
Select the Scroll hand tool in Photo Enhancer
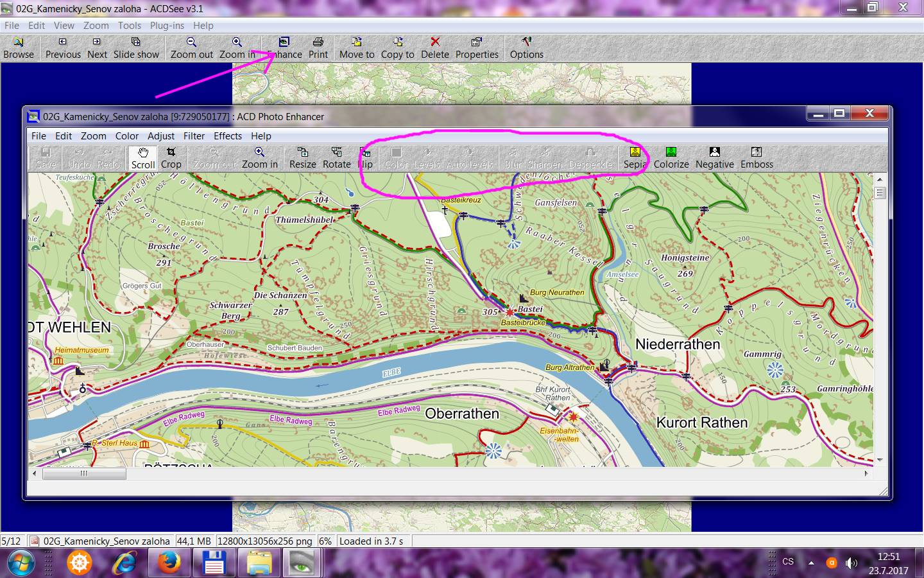coord(143,158)
